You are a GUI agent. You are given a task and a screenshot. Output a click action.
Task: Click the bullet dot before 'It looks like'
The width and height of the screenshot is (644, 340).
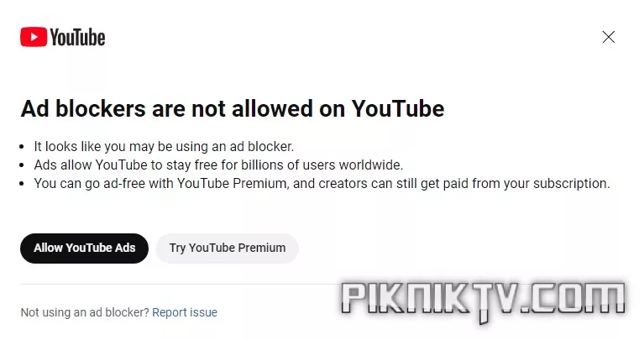[22, 147]
